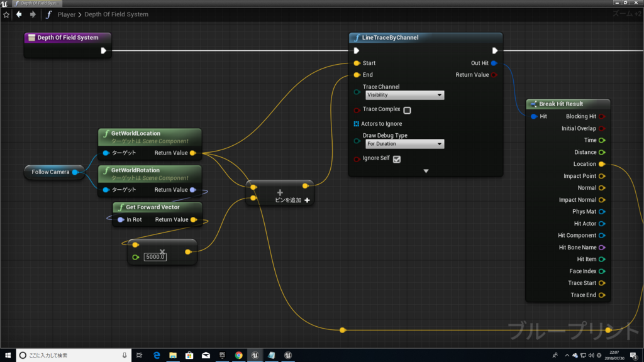Open Draw Debug Type dropdown

click(404, 144)
